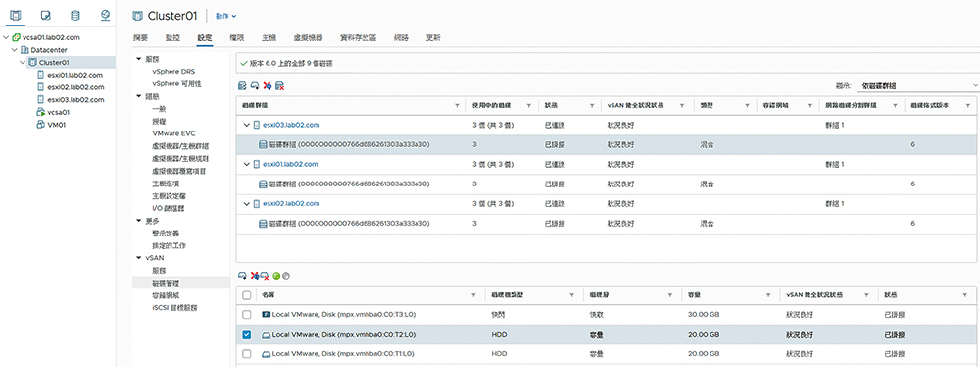Collapse the Datacenter tree node
Viewport: 980px width, 367px height.
pyautogui.click(x=15, y=49)
